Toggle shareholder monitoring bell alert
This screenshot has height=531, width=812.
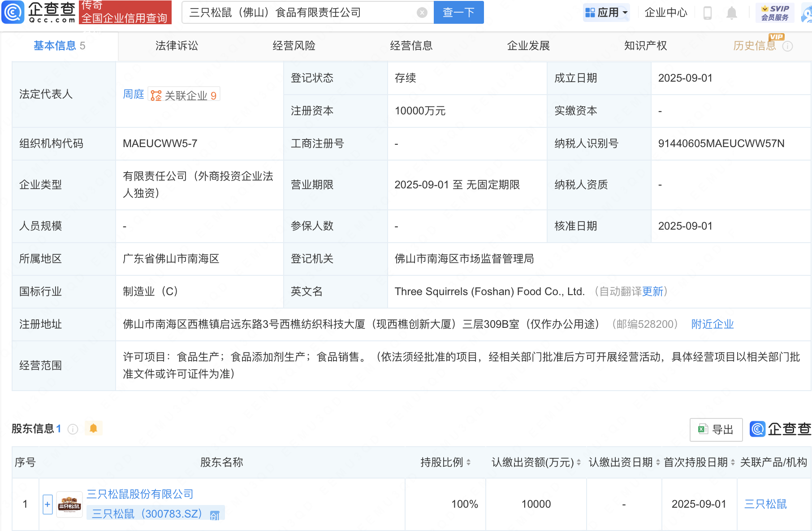click(93, 428)
